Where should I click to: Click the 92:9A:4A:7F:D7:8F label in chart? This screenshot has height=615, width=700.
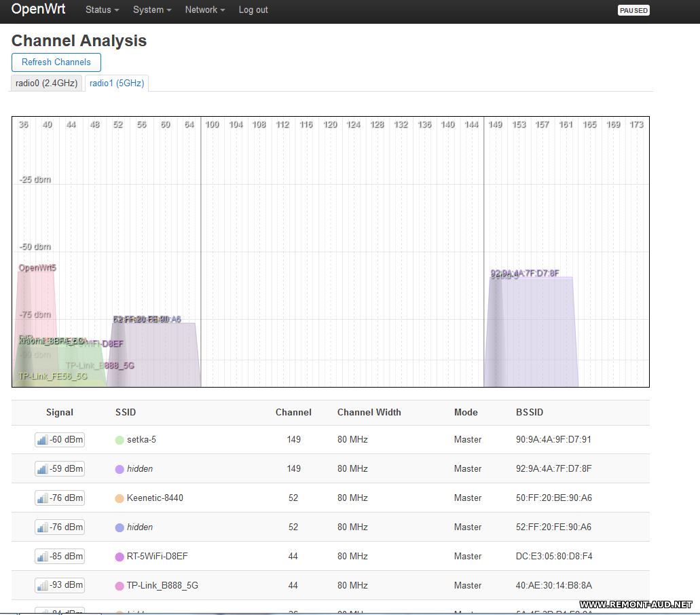(525, 273)
